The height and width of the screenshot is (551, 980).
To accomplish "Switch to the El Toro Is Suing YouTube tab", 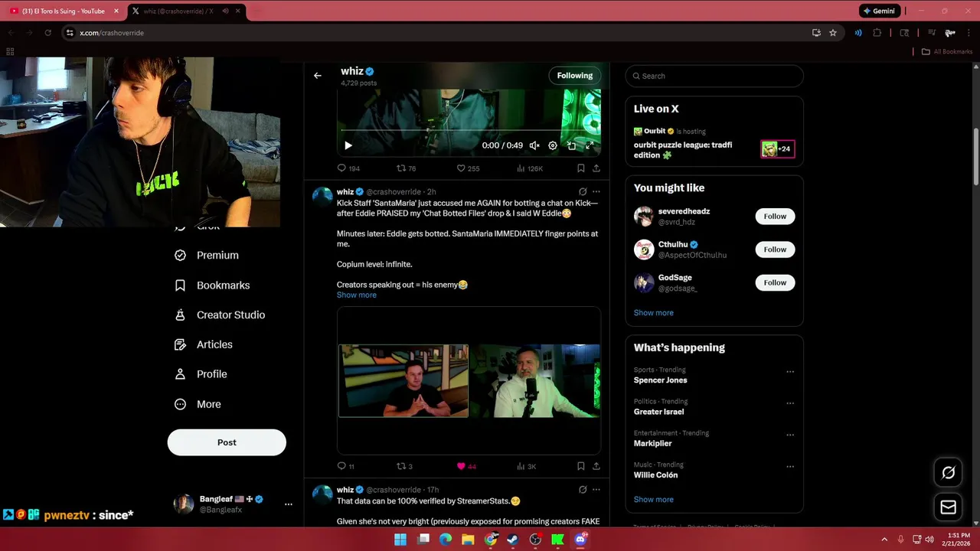I will point(64,11).
